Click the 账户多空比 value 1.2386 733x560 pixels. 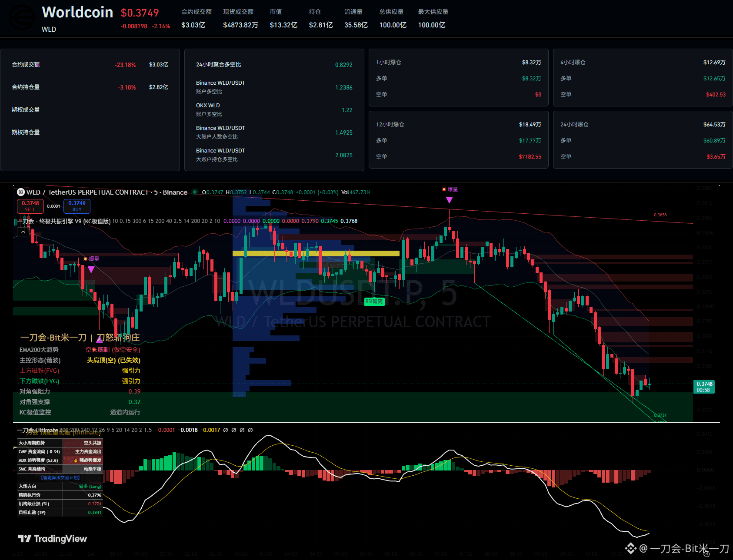click(x=344, y=87)
